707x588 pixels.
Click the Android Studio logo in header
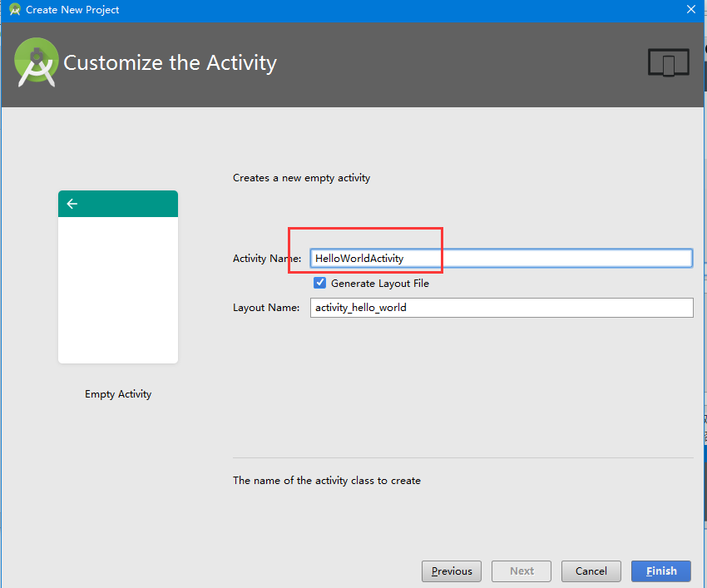pyautogui.click(x=37, y=62)
